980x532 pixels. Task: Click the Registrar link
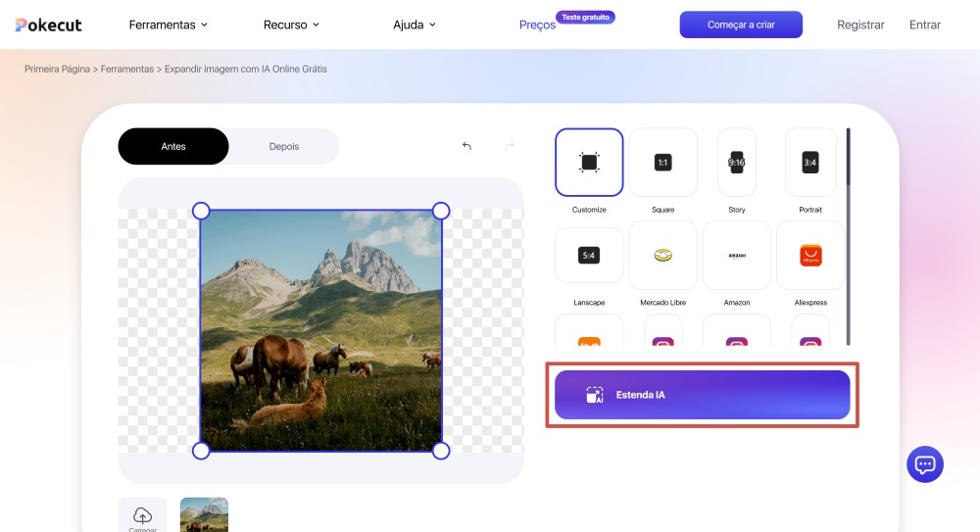860,24
